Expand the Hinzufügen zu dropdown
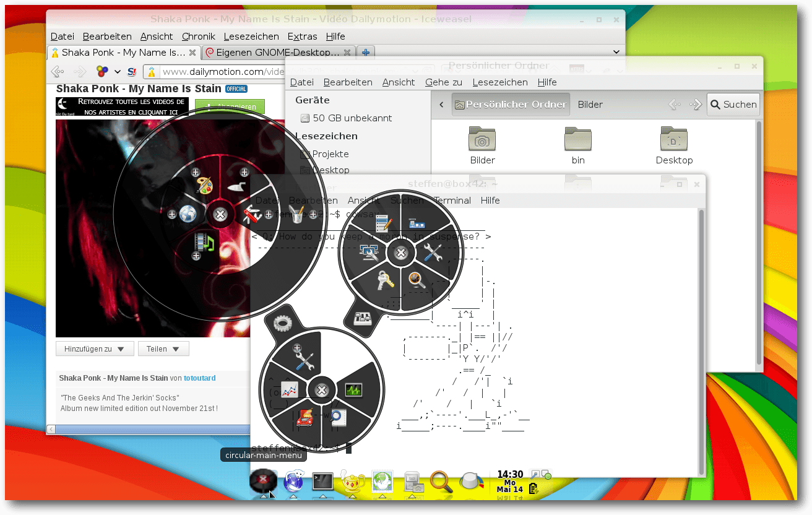The image size is (812, 515). tap(95, 349)
